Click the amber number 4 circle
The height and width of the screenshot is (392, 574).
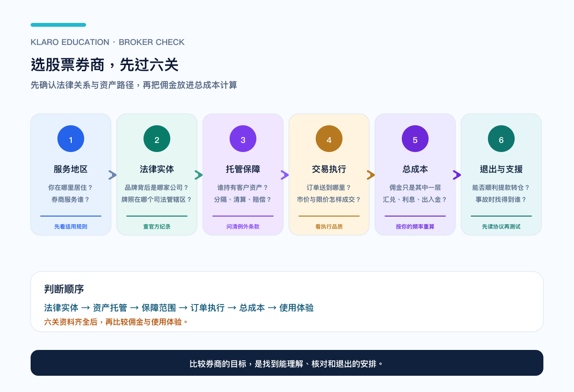[x=329, y=139]
